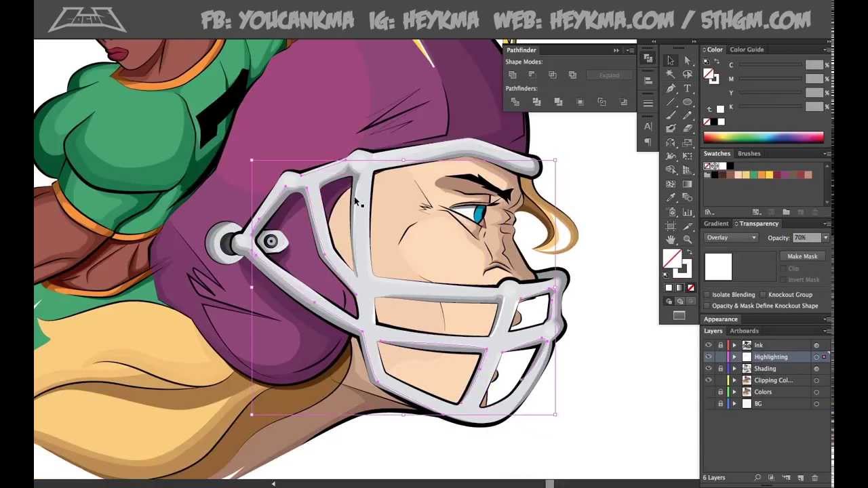Select the Magic Wand tool

click(671, 75)
